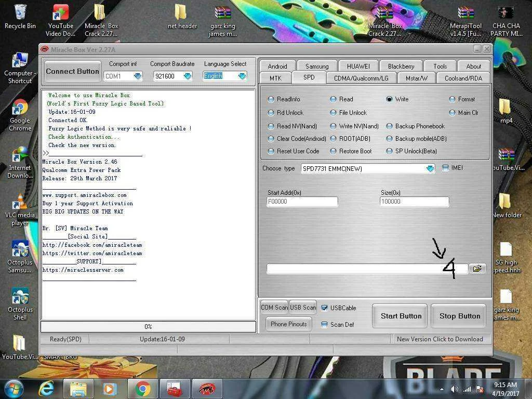Open the Comport Baudrate 921600 dropdown
Screen dimensions: 532x399
(188, 76)
